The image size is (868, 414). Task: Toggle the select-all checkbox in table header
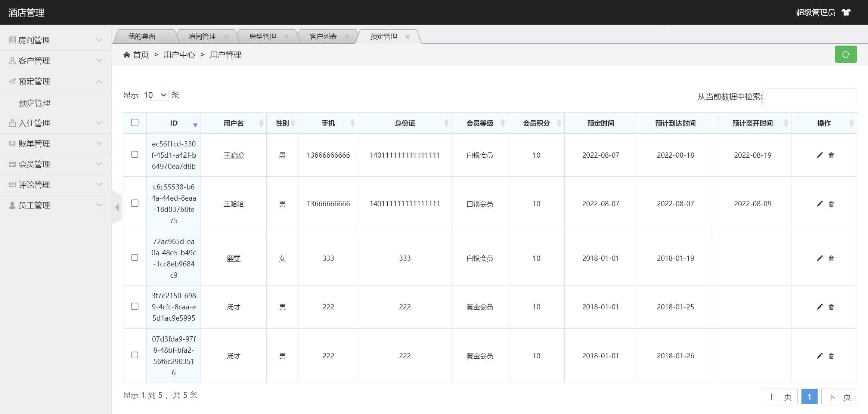click(135, 123)
